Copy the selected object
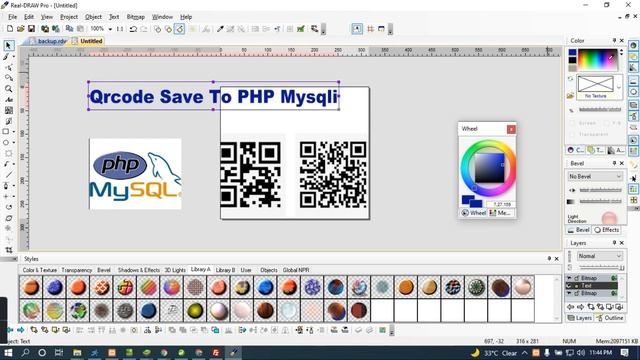This screenshot has width=640, height=360. point(69,29)
